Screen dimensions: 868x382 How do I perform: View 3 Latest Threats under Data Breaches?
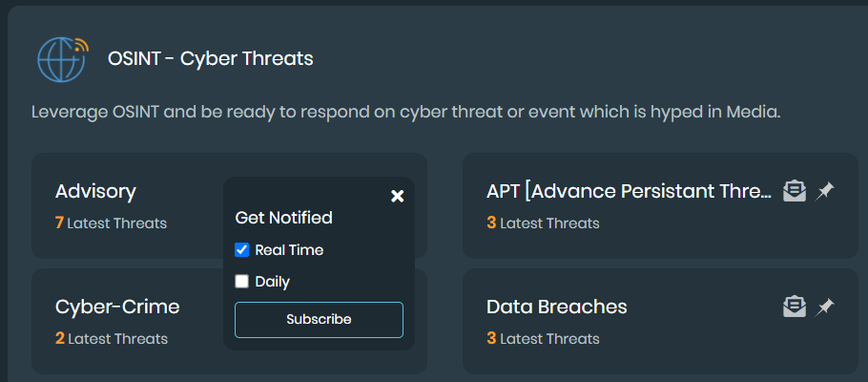543,339
